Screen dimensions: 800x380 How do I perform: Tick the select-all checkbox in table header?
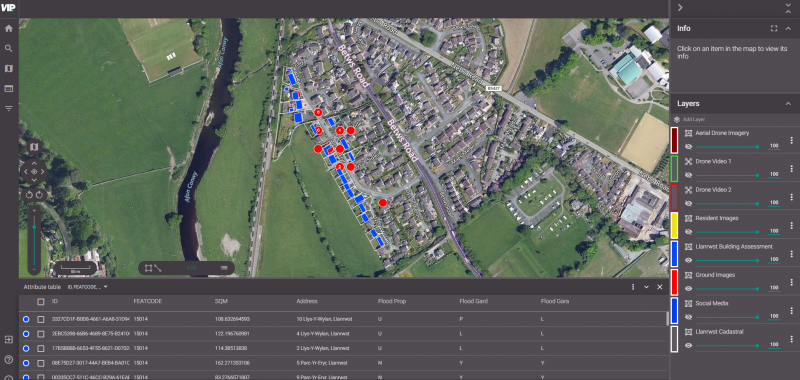(x=41, y=302)
